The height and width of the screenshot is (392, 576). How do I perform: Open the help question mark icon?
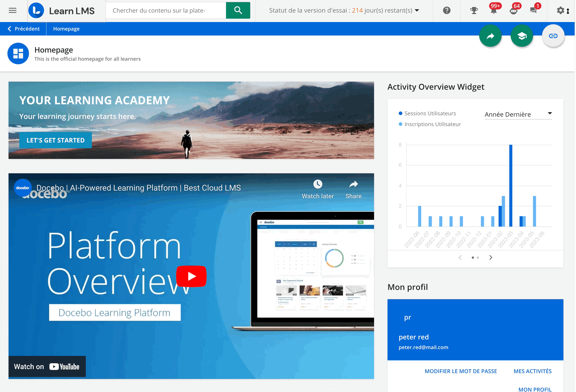click(446, 10)
